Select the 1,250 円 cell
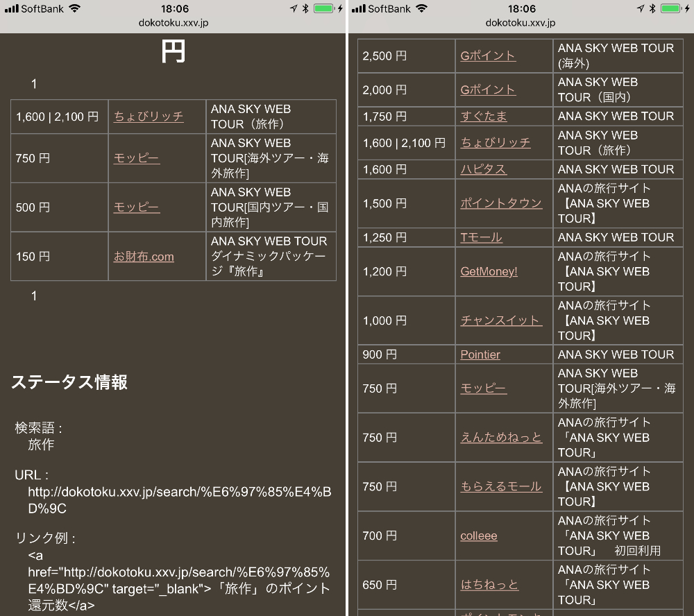 [x=406, y=237]
